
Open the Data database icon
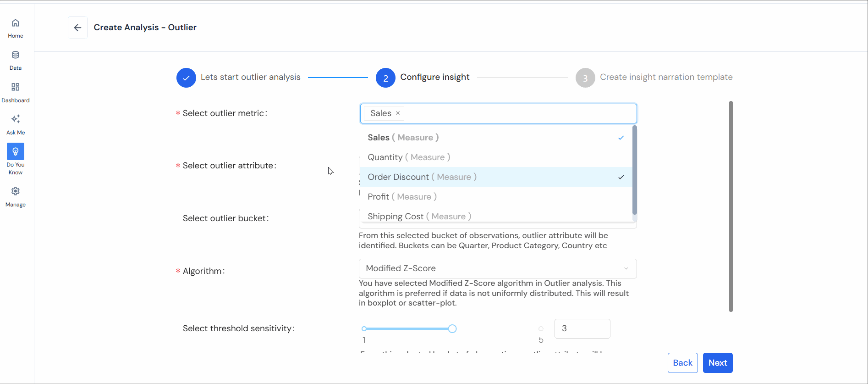16,56
